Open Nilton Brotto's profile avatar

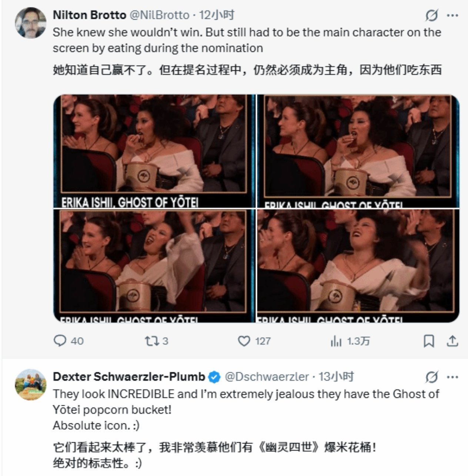tap(31, 23)
